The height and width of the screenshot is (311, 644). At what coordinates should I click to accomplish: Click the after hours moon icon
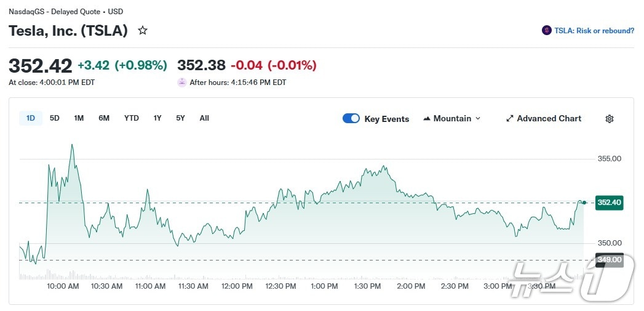pos(182,82)
